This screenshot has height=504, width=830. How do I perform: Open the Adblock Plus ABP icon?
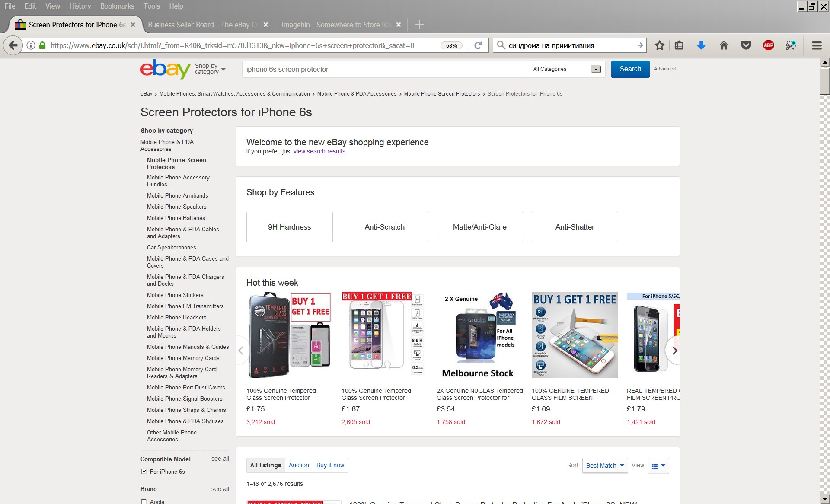[x=769, y=45]
